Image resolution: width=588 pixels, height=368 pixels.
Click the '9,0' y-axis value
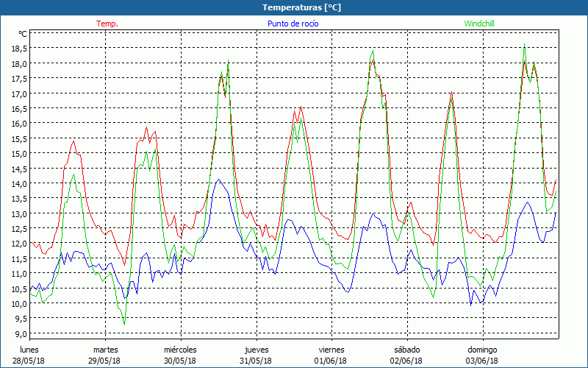[x=21, y=333]
